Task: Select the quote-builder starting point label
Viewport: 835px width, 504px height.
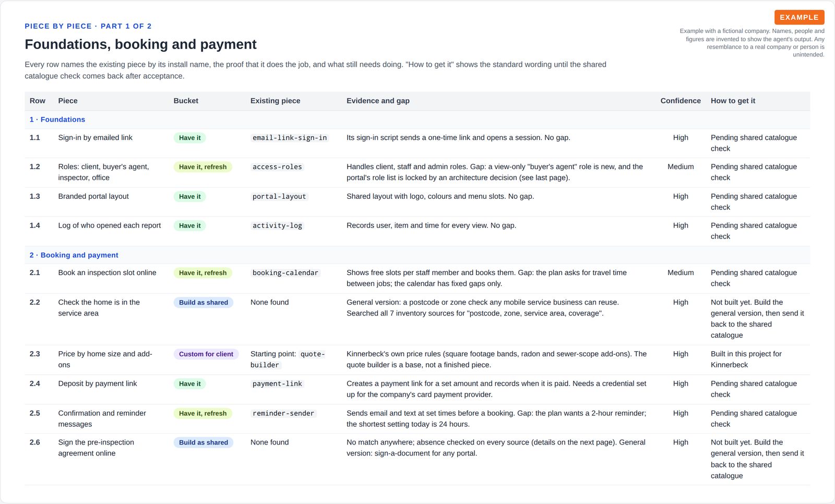Action: click(x=288, y=359)
